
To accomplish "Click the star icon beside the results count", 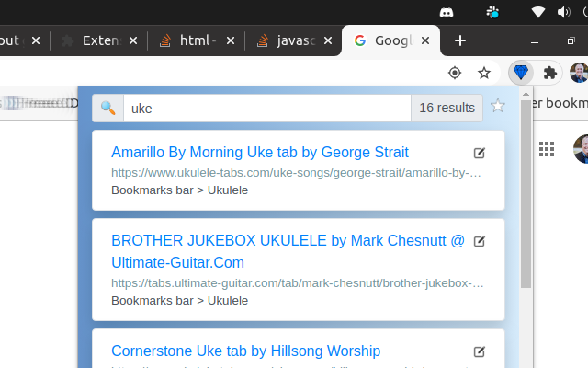I will pos(498,106).
